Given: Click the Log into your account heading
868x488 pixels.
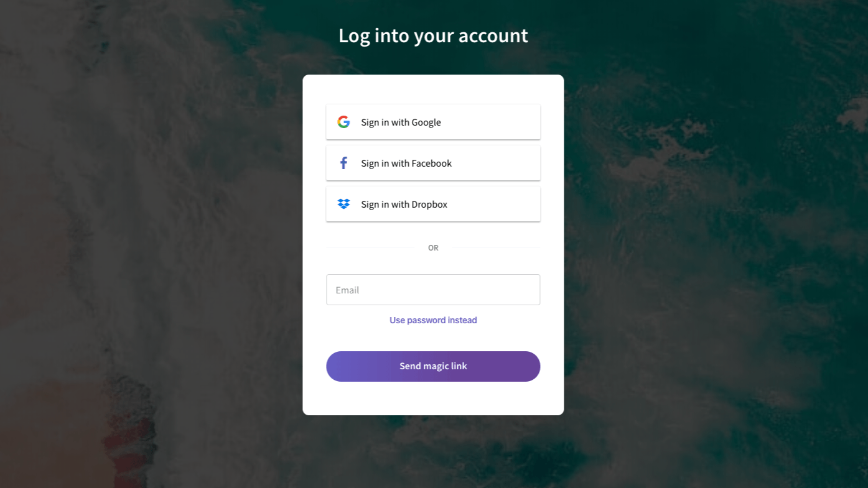Looking at the screenshot, I should 433,35.
